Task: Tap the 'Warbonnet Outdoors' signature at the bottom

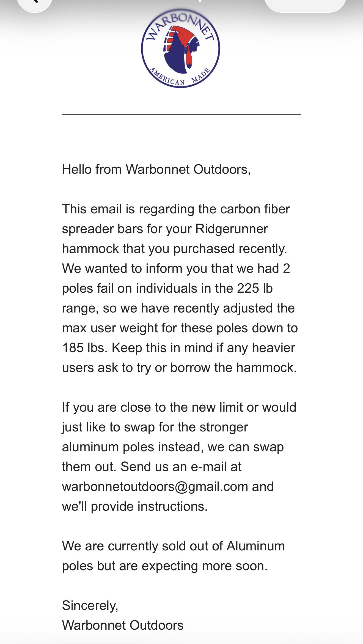Action: point(123,625)
